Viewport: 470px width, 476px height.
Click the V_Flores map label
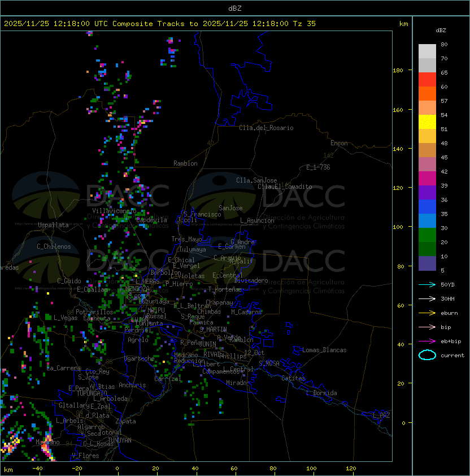85,456
